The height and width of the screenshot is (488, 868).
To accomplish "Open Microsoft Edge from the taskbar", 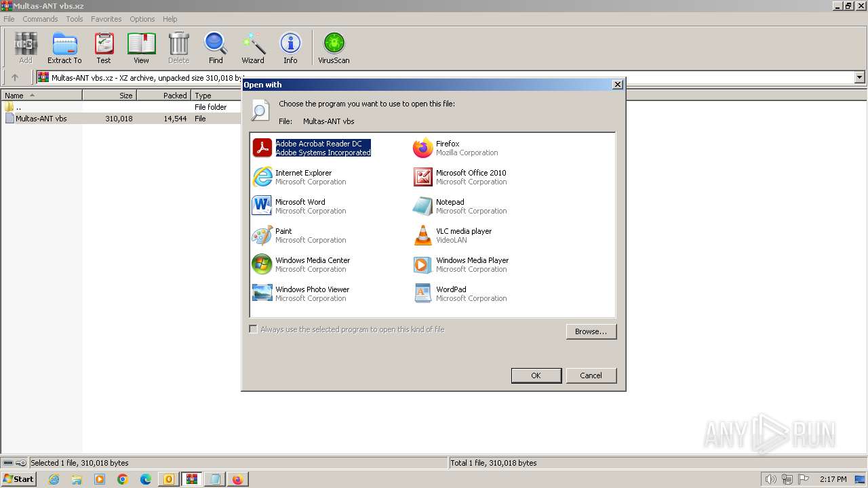I will click(146, 479).
